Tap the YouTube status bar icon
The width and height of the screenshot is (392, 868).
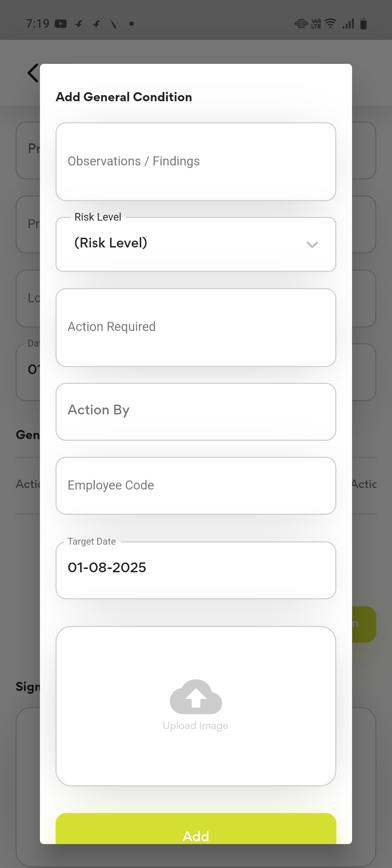pyautogui.click(x=61, y=24)
